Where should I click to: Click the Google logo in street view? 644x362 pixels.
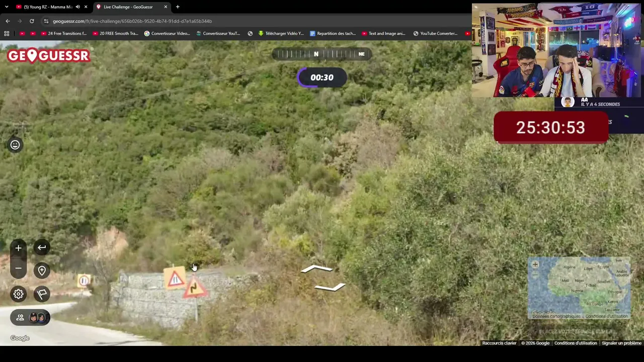(20, 338)
